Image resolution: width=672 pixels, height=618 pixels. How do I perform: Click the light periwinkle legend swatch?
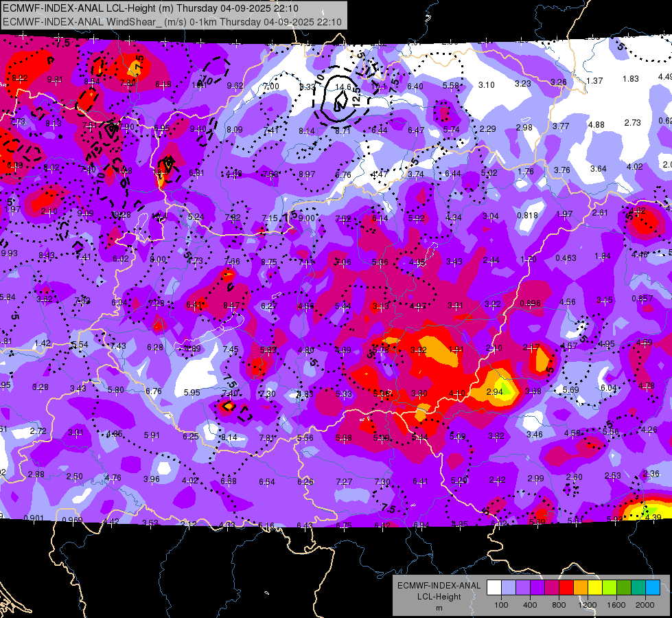click(509, 588)
